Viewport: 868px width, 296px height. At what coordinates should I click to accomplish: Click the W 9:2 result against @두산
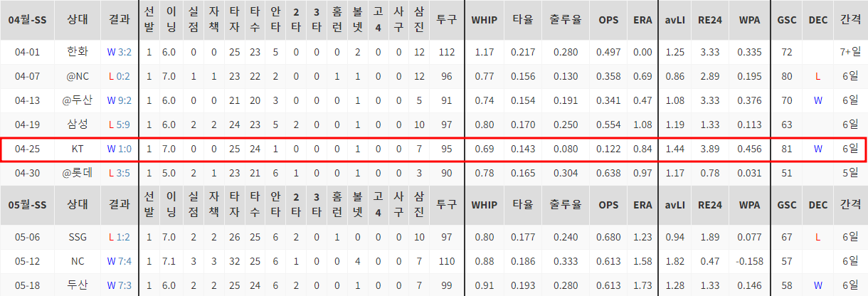(x=119, y=100)
